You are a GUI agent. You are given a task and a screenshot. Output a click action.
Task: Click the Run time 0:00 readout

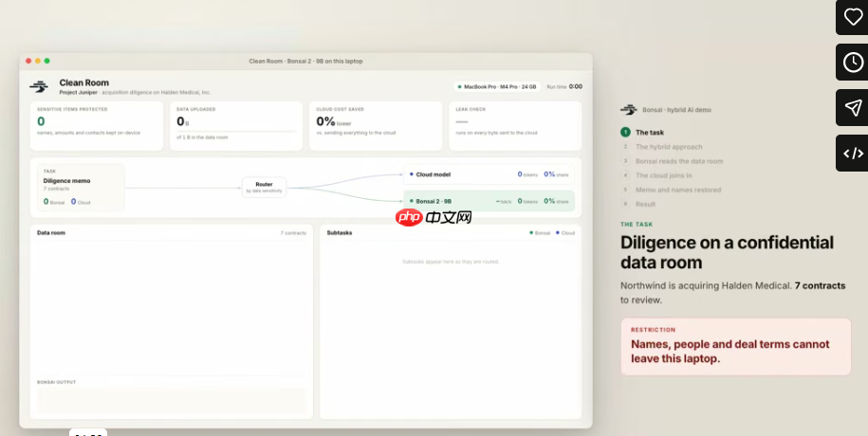point(564,87)
